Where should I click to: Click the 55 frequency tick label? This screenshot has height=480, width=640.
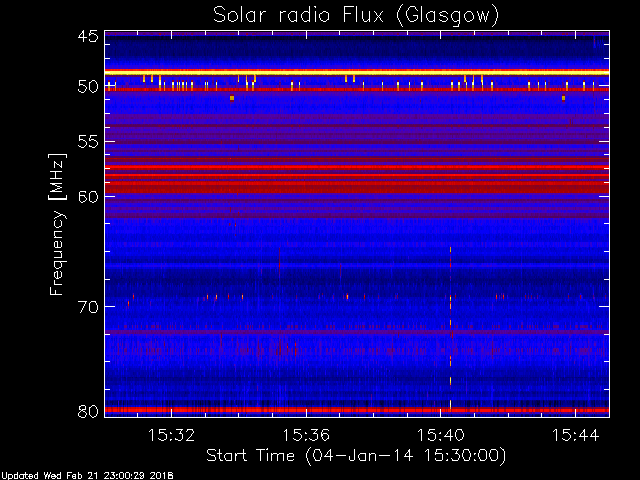pyautogui.click(x=88, y=142)
